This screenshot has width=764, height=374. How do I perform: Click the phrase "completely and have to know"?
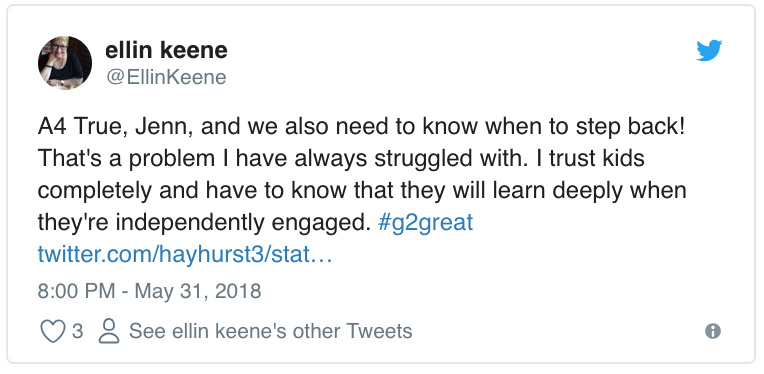(161, 191)
